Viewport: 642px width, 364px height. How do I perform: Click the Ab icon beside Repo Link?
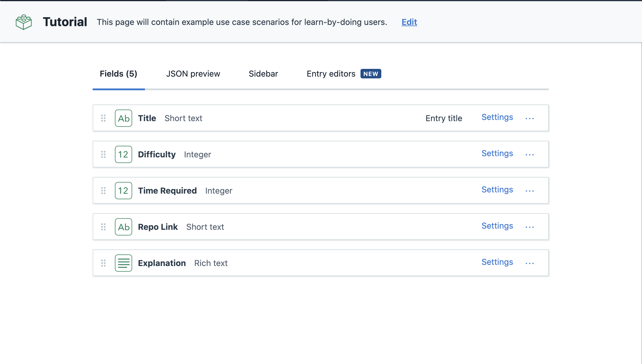(123, 227)
